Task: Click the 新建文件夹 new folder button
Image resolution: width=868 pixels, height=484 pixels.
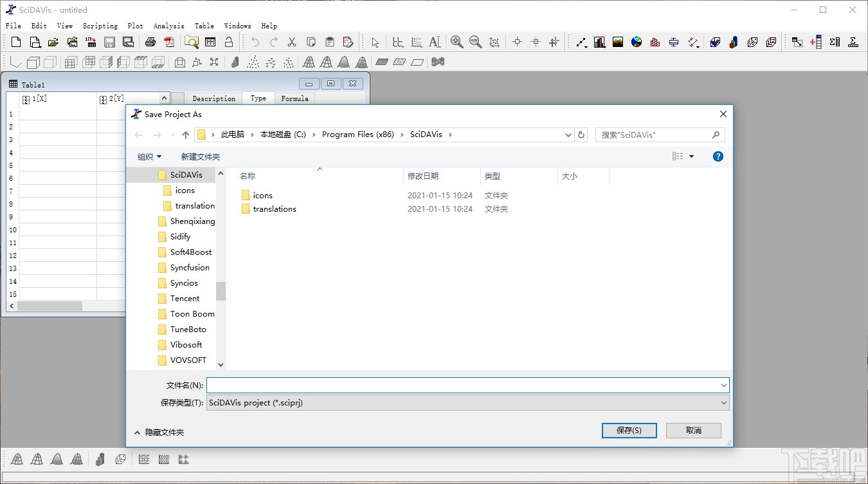Action: pos(201,156)
